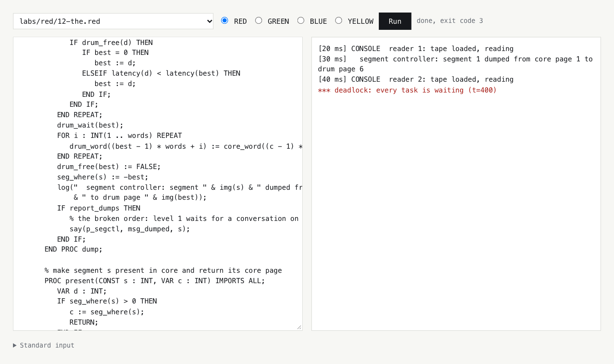Click the 'FOR i : INT(1 .. words) REPEAT' line
This screenshot has width=614, height=364.
pyautogui.click(x=119, y=136)
